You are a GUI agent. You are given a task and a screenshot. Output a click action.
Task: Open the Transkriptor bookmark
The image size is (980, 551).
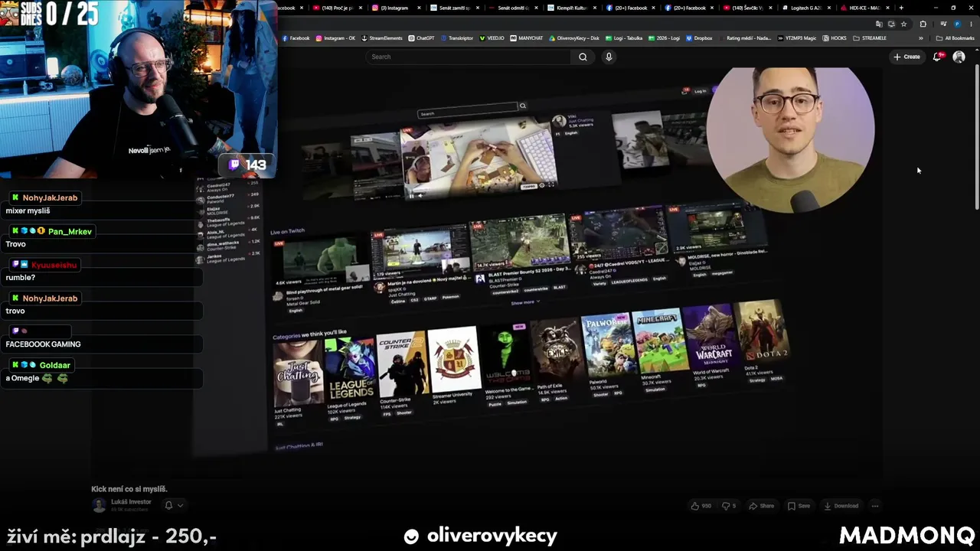click(457, 38)
